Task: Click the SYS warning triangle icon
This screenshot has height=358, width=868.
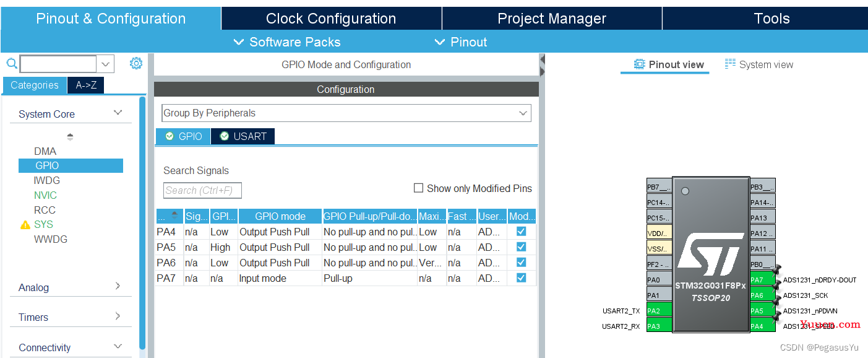Action: click(25, 225)
